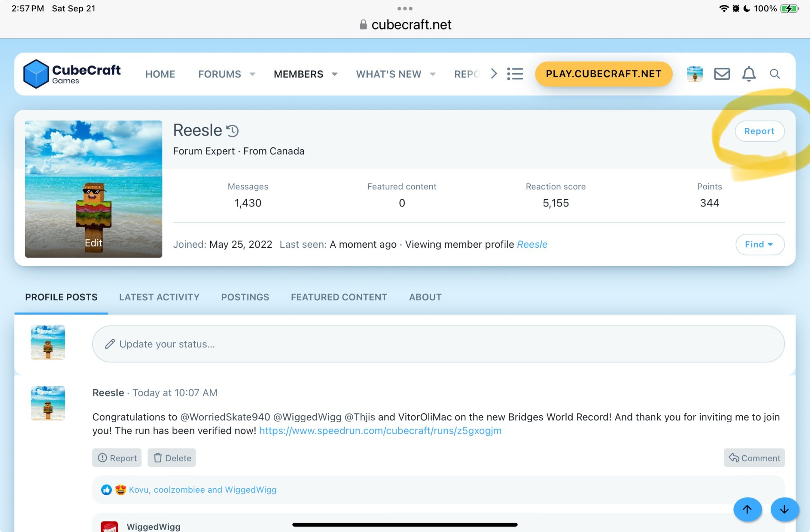Click the Reesle profile link after Viewing member profile
The image size is (810, 532).
532,245
